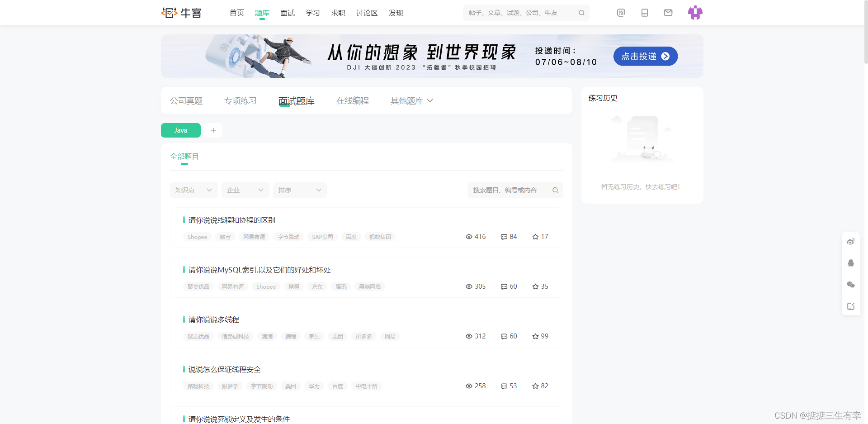
Task: Click the 拼多多 company tag
Action: click(364, 336)
